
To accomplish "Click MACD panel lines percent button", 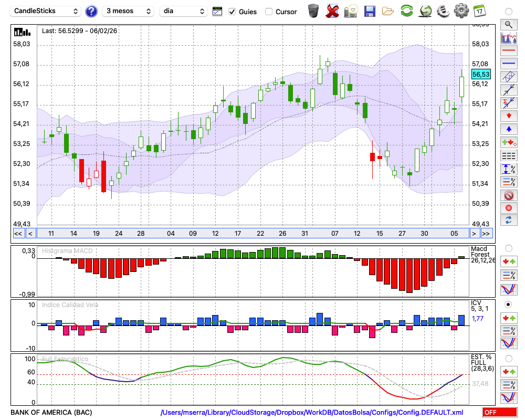I will click(x=509, y=275).
